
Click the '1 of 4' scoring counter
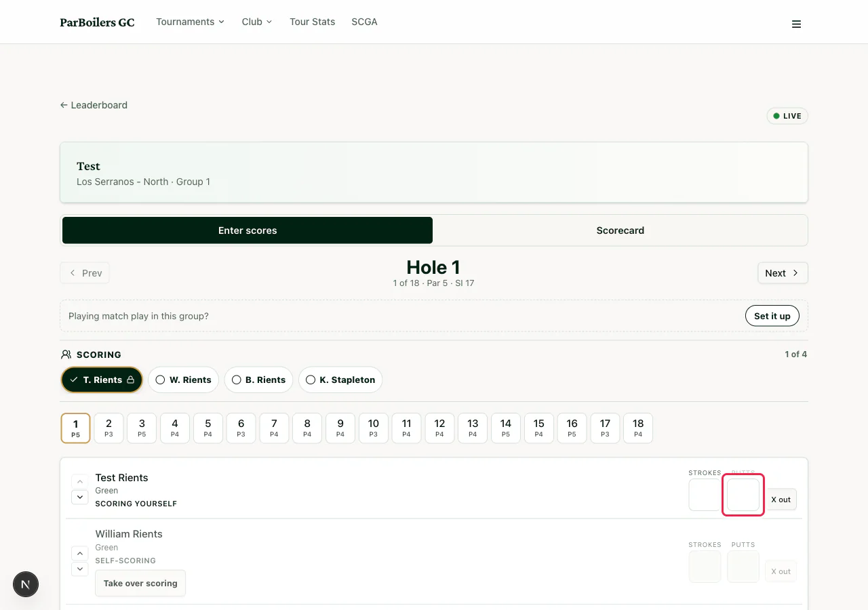point(796,354)
